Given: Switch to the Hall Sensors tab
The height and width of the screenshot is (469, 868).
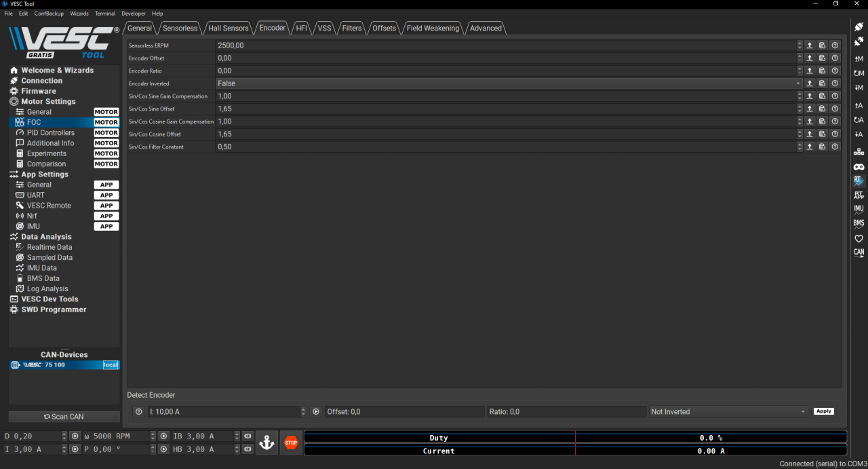Looking at the screenshot, I should pyautogui.click(x=228, y=29).
